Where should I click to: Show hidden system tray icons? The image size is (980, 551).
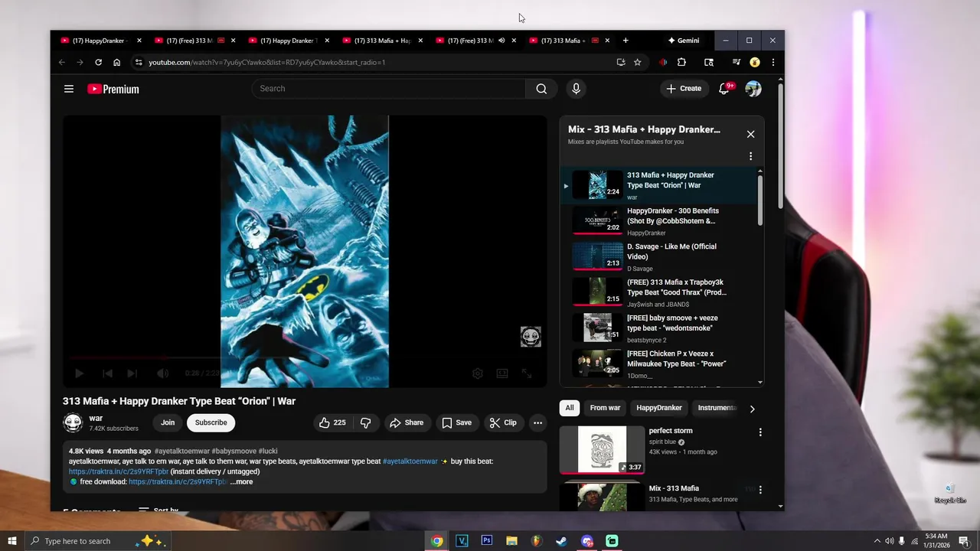tap(877, 541)
